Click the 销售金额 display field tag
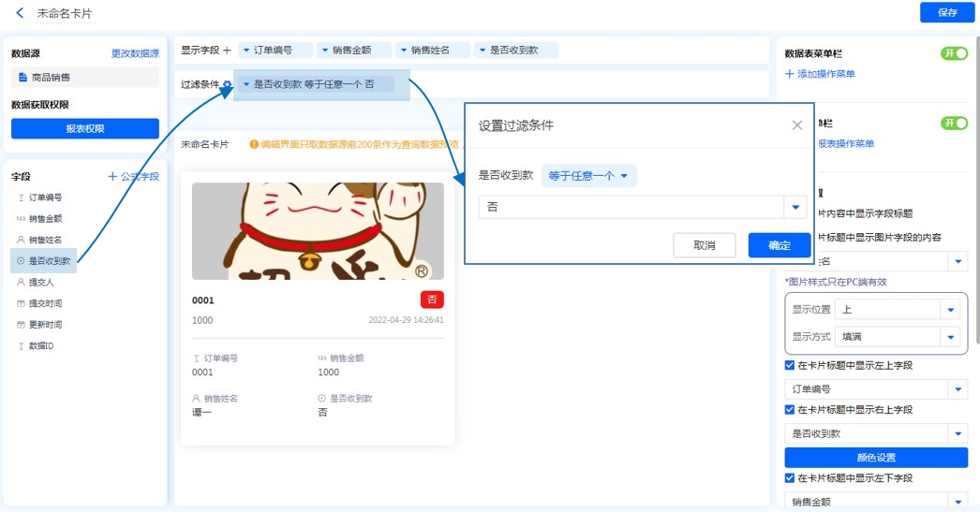 click(352, 51)
